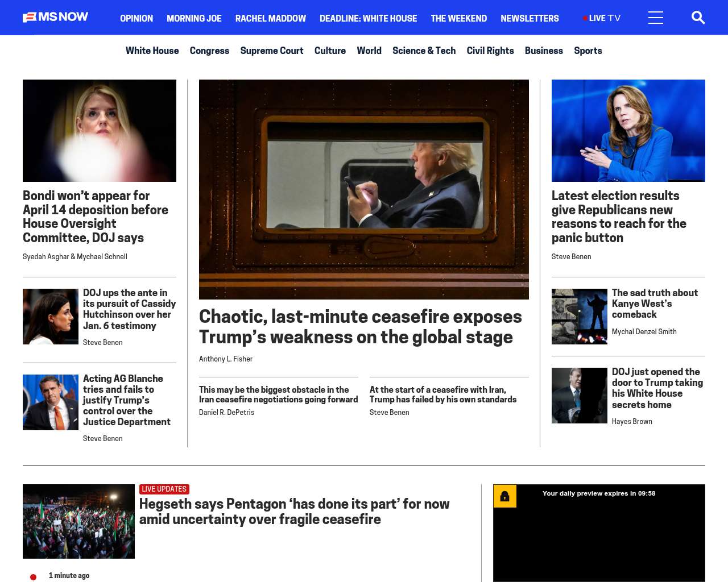The height and width of the screenshot is (582, 728).
Task: Read The sad truth about Kanye West's comeback
Action: tap(655, 304)
